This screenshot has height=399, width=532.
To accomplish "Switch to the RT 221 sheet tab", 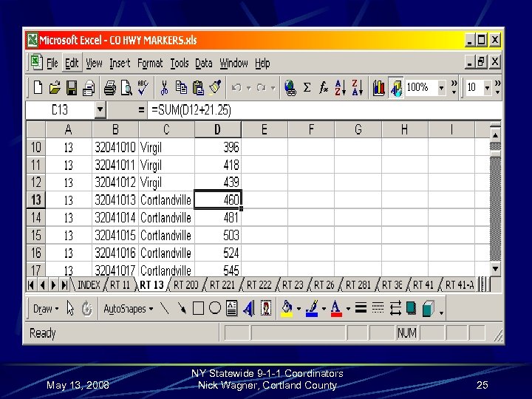I will click(x=222, y=284).
